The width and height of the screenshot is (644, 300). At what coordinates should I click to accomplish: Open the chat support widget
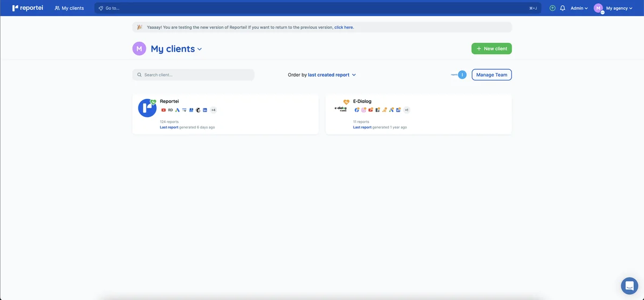pos(629,286)
